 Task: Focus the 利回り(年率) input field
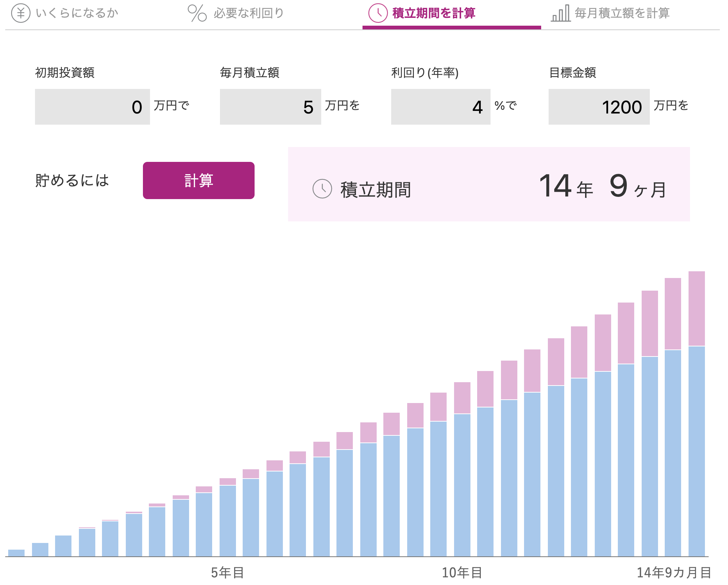point(441,107)
